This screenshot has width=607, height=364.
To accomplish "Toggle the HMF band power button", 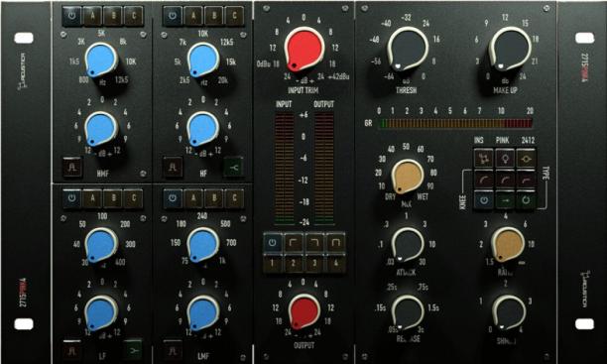I will coord(71,16).
